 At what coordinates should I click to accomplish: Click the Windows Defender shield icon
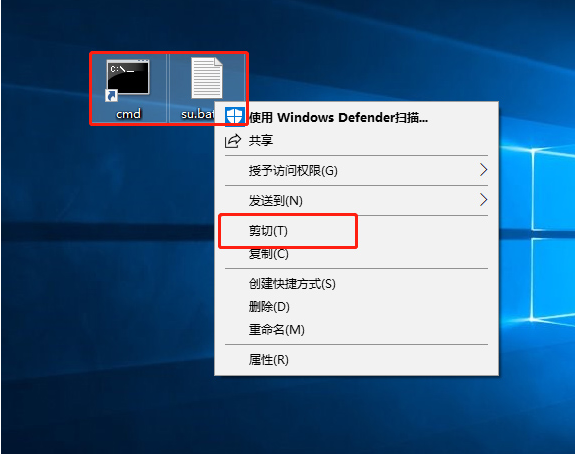pos(234,117)
